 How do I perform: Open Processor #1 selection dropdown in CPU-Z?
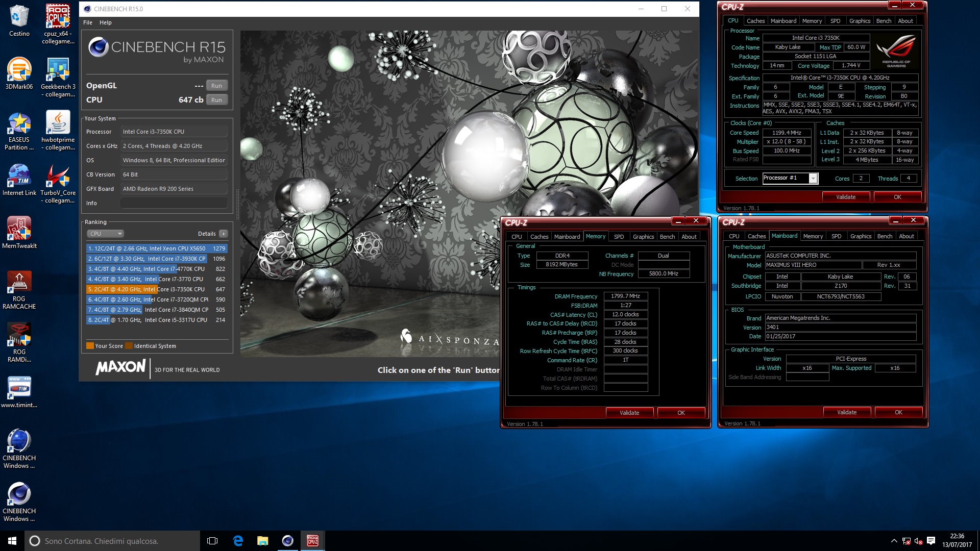(813, 178)
